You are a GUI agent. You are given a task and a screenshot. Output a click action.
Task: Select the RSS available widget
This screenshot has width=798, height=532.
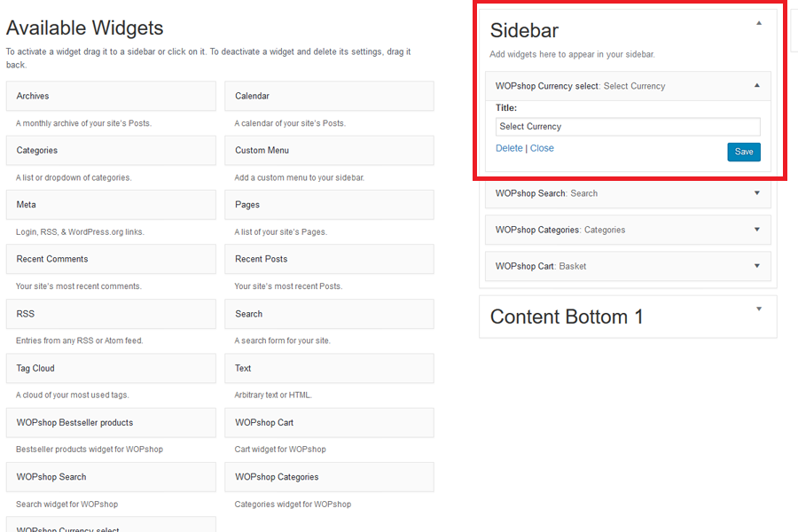(111, 314)
